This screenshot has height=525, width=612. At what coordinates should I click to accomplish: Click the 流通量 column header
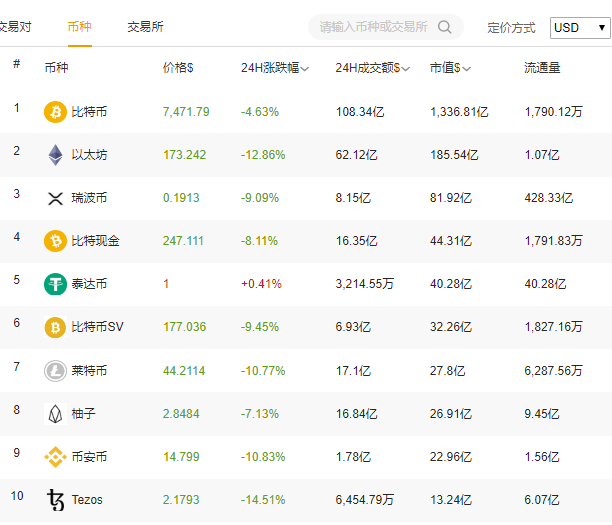point(542,68)
